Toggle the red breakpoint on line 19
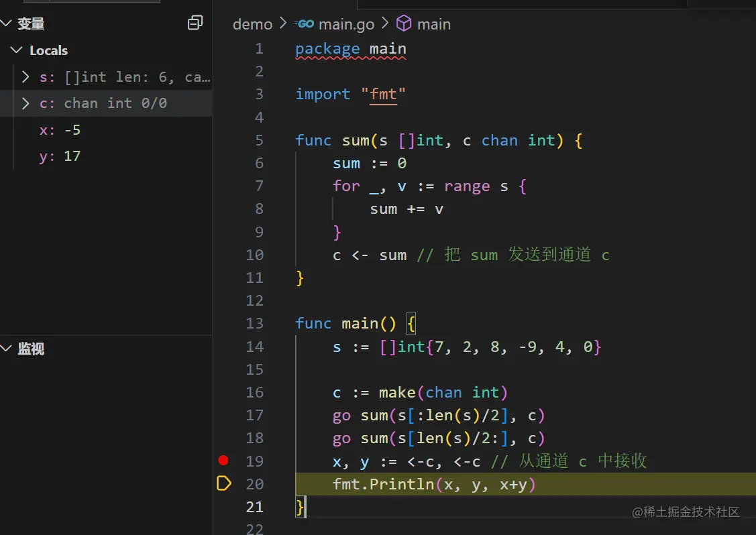The height and width of the screenshot is (535, 756). point(223,461)
